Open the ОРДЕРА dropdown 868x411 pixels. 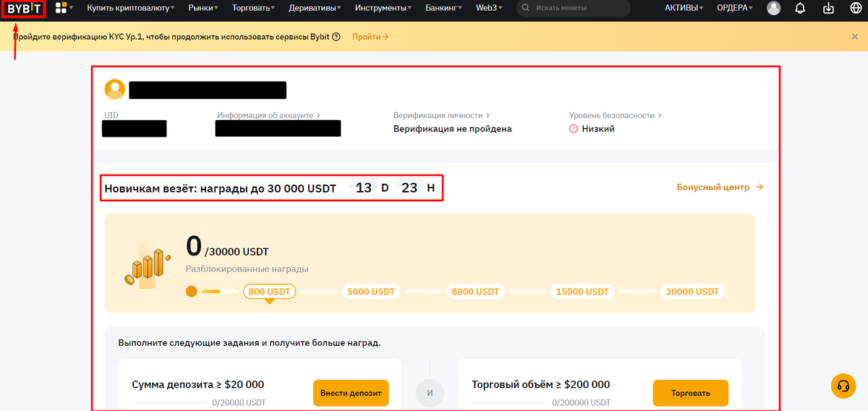[735, 9]
